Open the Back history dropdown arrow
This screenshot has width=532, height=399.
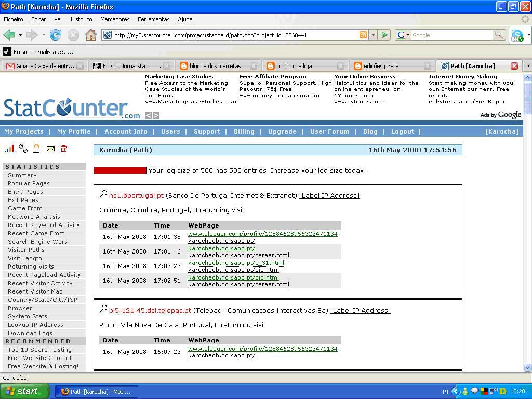point(20,35)
